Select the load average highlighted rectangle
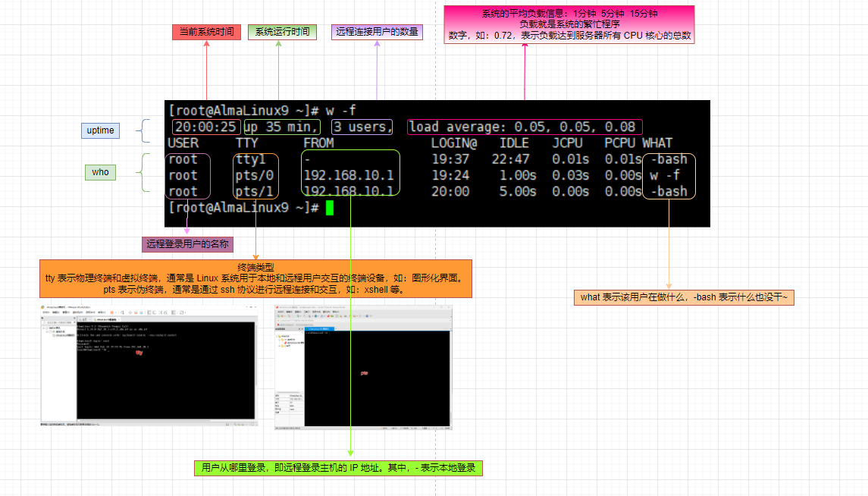This screenshot has height=496, width=868. (x=525, y=127)
